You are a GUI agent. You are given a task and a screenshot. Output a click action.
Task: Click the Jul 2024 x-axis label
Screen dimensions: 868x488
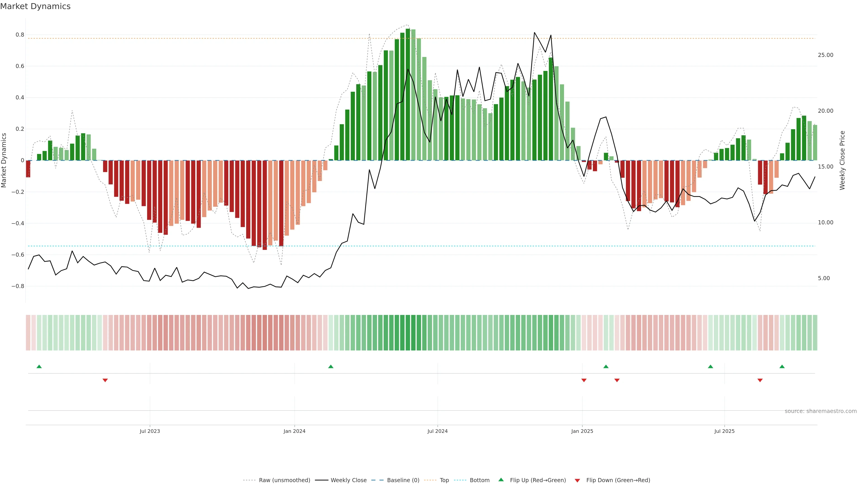point(437,431)
